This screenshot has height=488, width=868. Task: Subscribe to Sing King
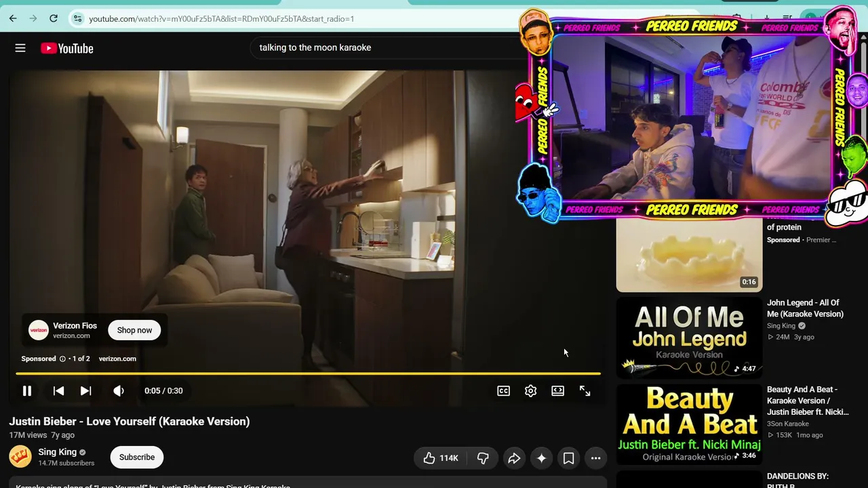point(137,457)
